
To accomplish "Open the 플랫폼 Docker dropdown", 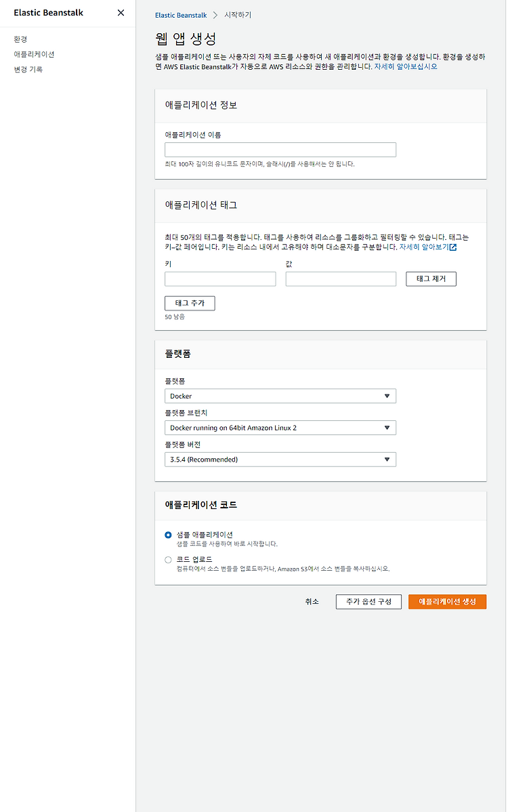I will click(280, 396).
